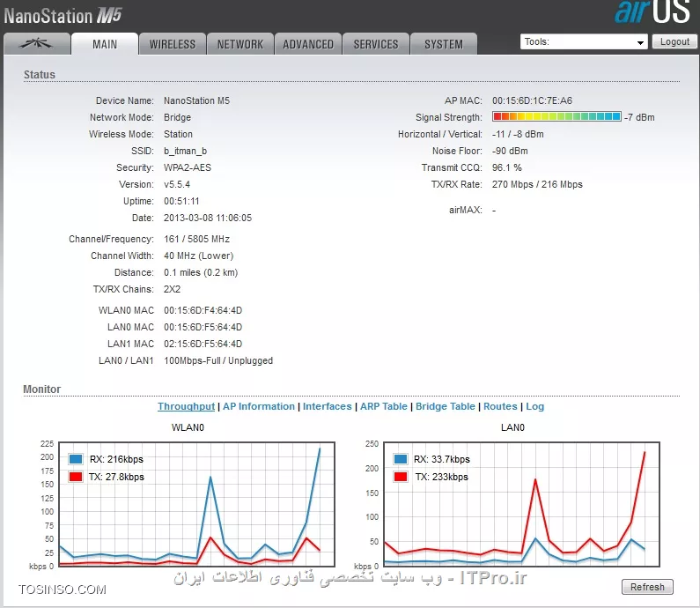Open the Routes link
This screenshot has width=700, height=608.
pyautogui.click(x=500, y=406)
